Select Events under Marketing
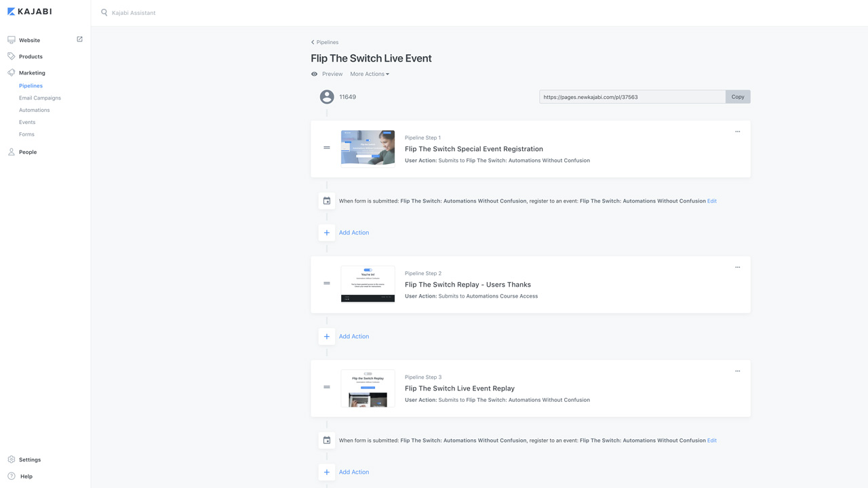 (27, 122)
